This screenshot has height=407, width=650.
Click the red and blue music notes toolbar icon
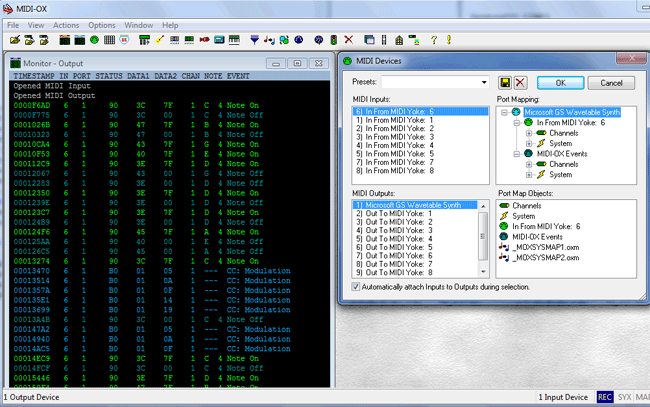269,40
